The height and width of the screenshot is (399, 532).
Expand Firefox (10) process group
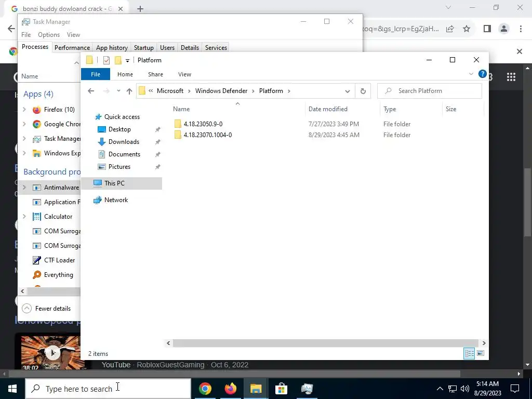point(24,109)
